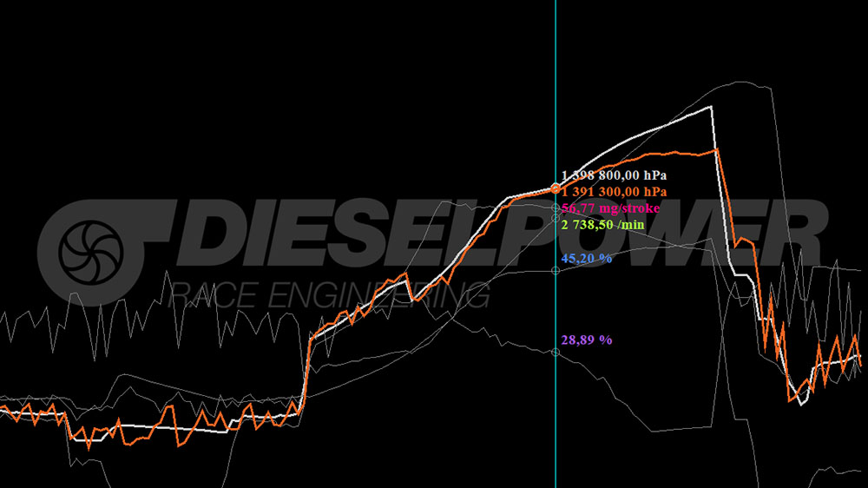Select the orange reading "1 391 300,00 hPa"
Viewport: 868px width, 488px height.
(614, 192)
